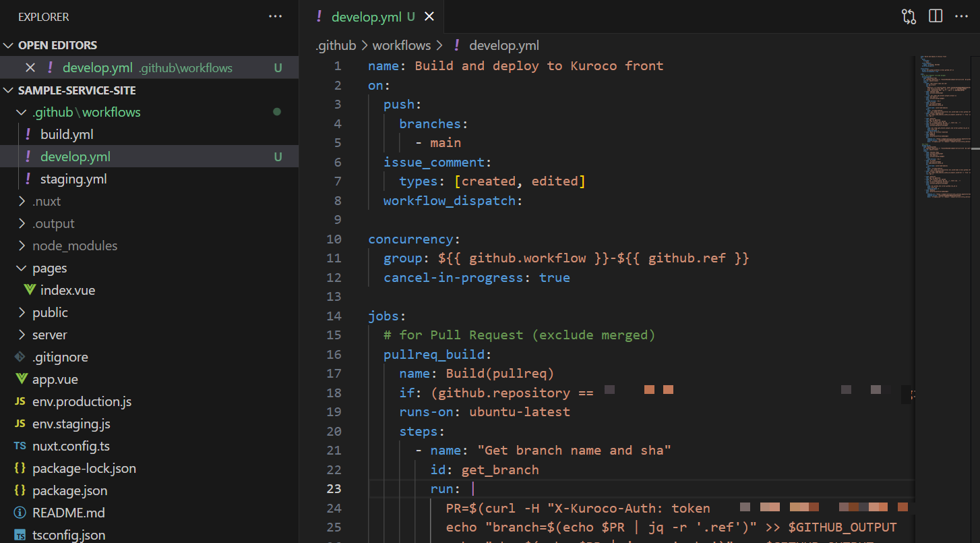Click the YAML icon beside build.yml
Image resolution: width=980 pixels, height=543 pixels.
tap(28, 134)
